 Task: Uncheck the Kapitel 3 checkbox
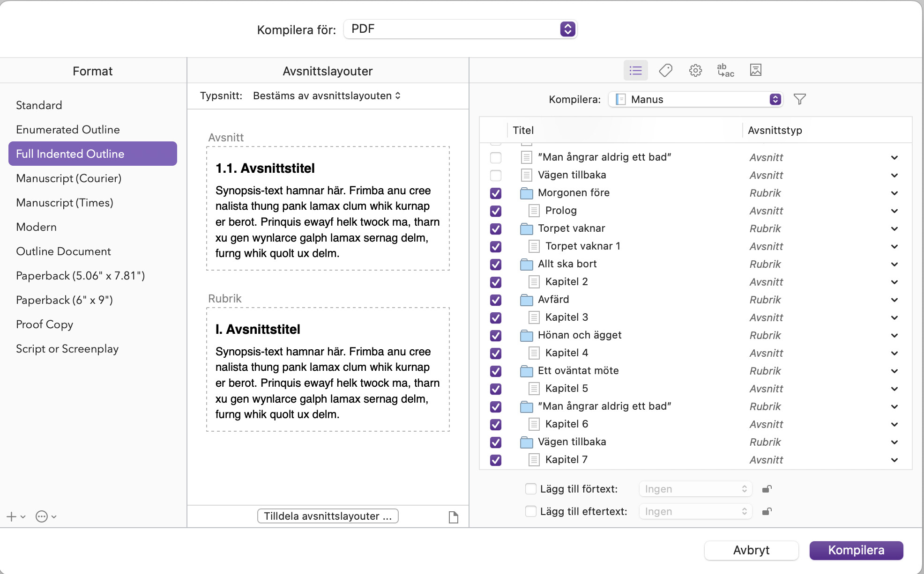tap(495, 317)
